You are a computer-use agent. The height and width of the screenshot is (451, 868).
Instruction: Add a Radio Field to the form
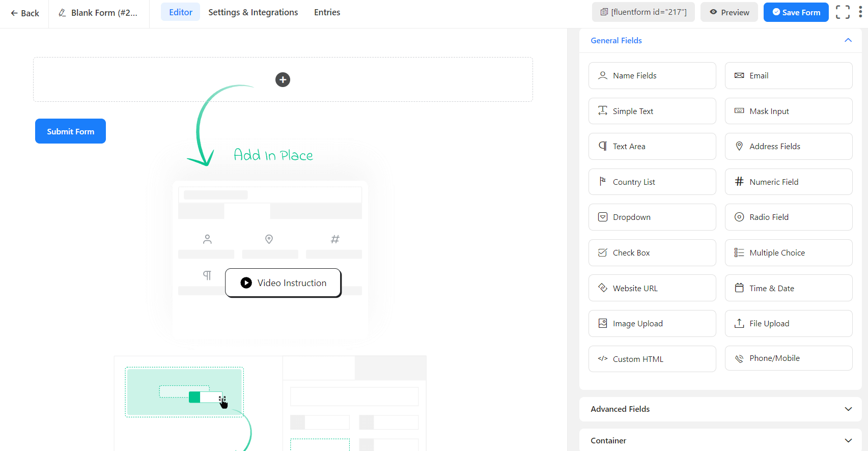coord(788,217)
